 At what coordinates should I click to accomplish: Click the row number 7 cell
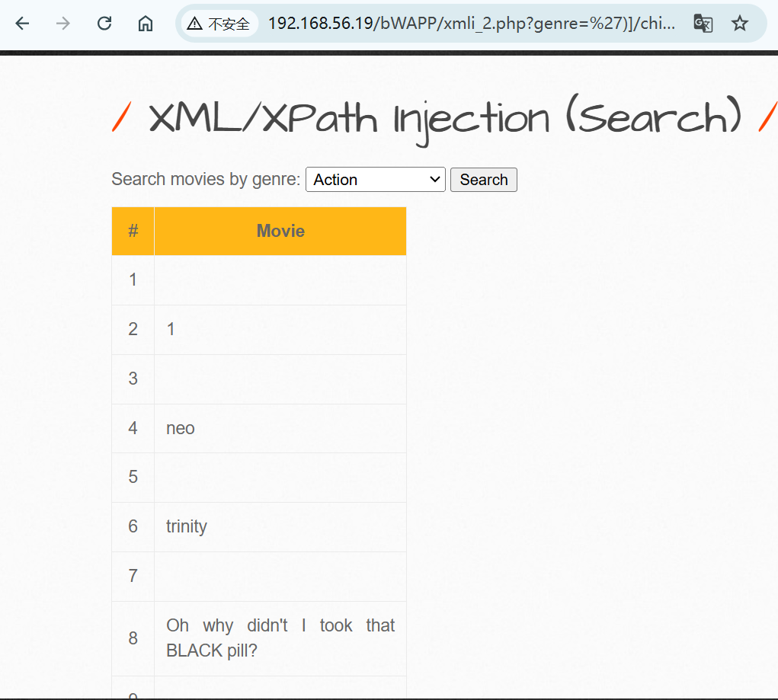point(133,577)
